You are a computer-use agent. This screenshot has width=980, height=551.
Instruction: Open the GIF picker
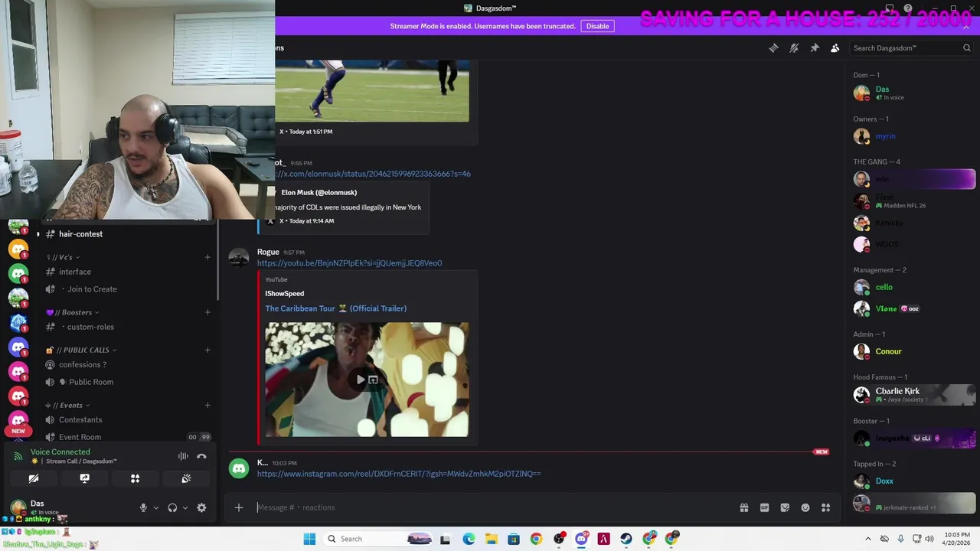point(764,507)
